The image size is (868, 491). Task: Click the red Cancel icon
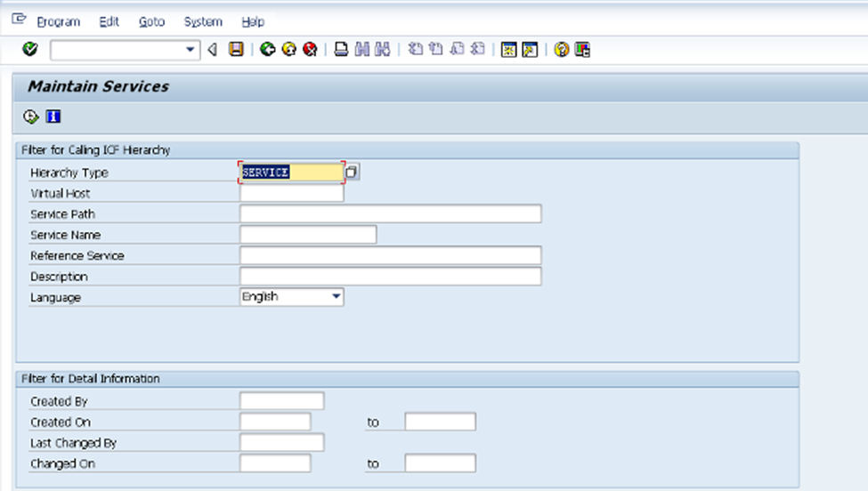310,49
